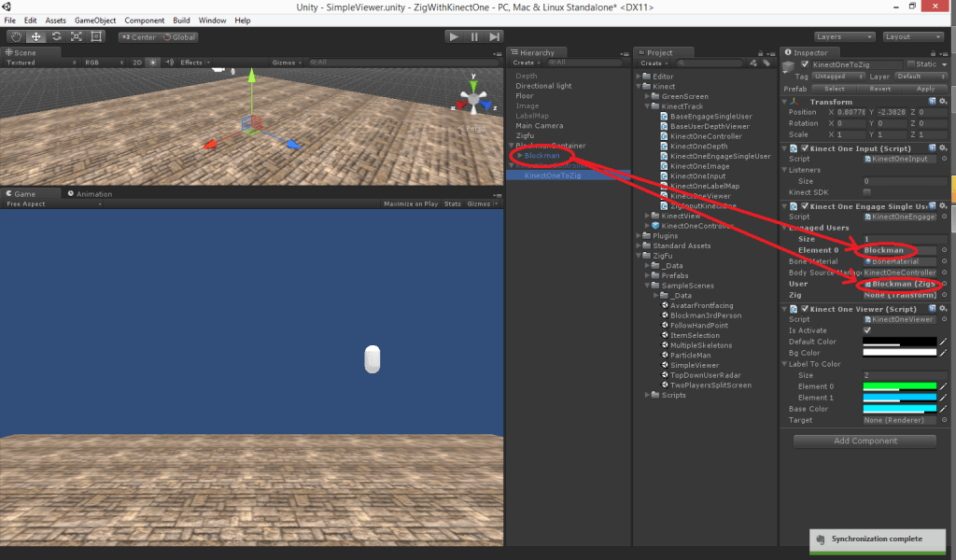The width and height of the screenshot is (956, 560).
Task: Open the green Element 0 color swatch
Action: (x=899, y=386)
